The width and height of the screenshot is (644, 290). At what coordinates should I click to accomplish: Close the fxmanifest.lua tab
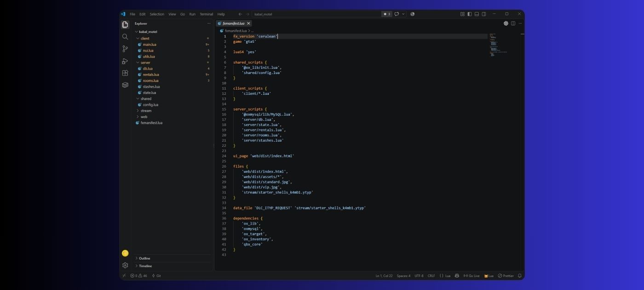(248, 23)
